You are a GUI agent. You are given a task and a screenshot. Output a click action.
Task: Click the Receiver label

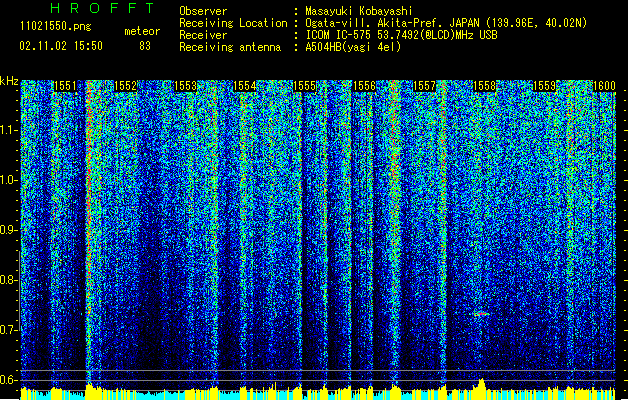click(203, 35)
